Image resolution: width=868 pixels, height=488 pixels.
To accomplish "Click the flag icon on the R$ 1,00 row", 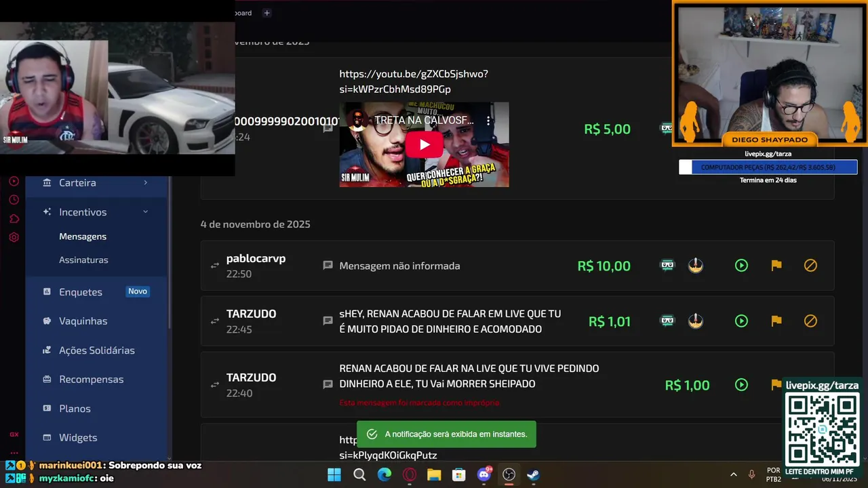I will (x=776, y=385).
